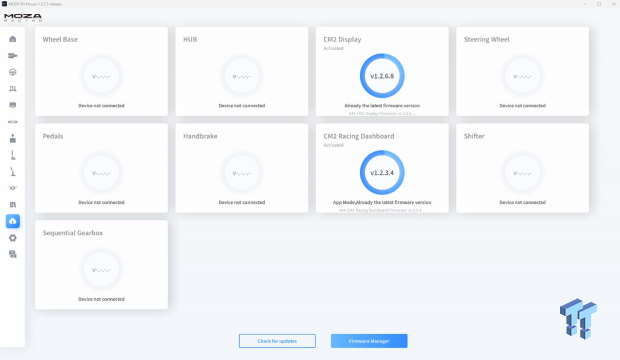Viewport: 620px width, 360px height.
Task: Open steering wheel settings sidebar icon
Action: [x=13, y=72]
